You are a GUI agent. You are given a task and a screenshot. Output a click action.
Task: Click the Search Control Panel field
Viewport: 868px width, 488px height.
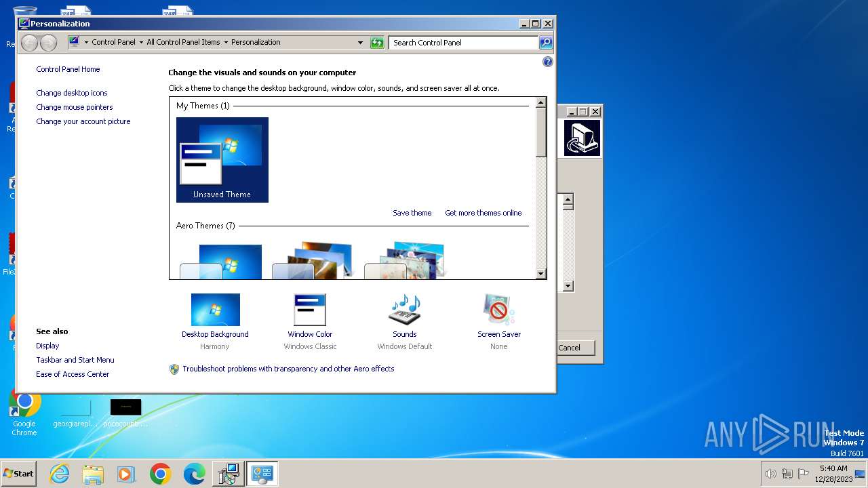click(464, 43)
